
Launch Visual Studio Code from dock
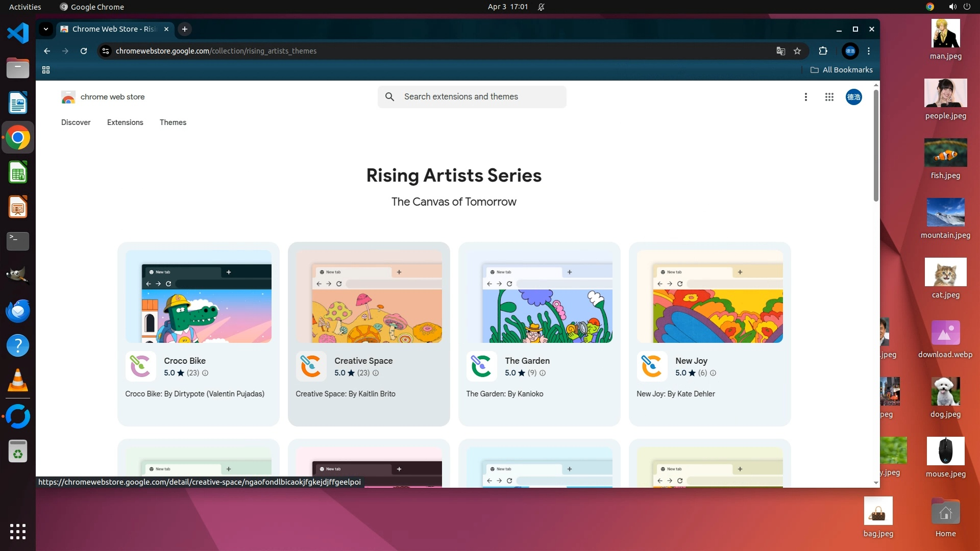18,33
